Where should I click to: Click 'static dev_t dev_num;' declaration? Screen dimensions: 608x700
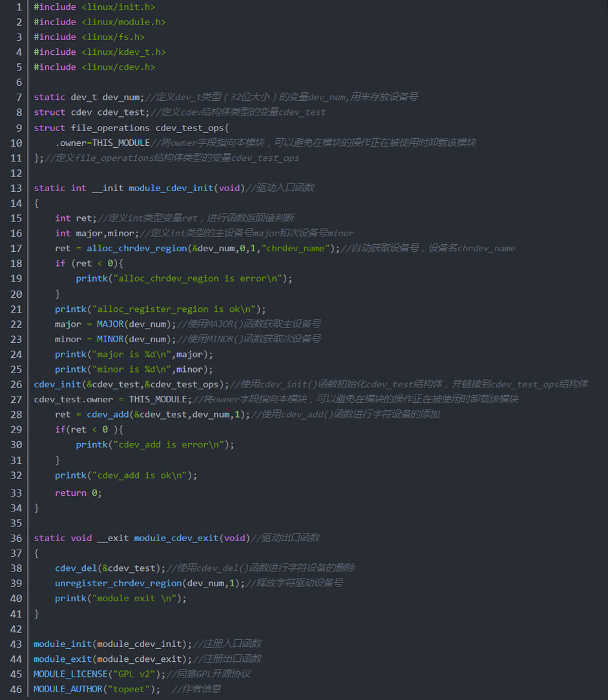(x=89, y=98)
